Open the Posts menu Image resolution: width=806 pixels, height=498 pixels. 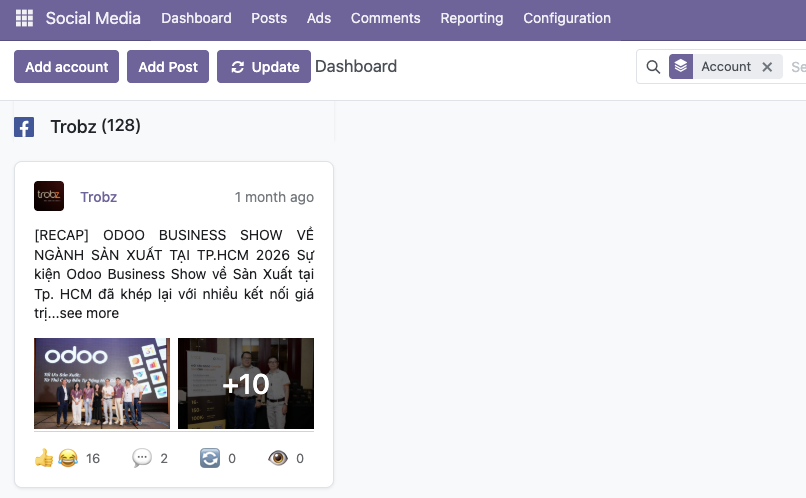(269, 18)
